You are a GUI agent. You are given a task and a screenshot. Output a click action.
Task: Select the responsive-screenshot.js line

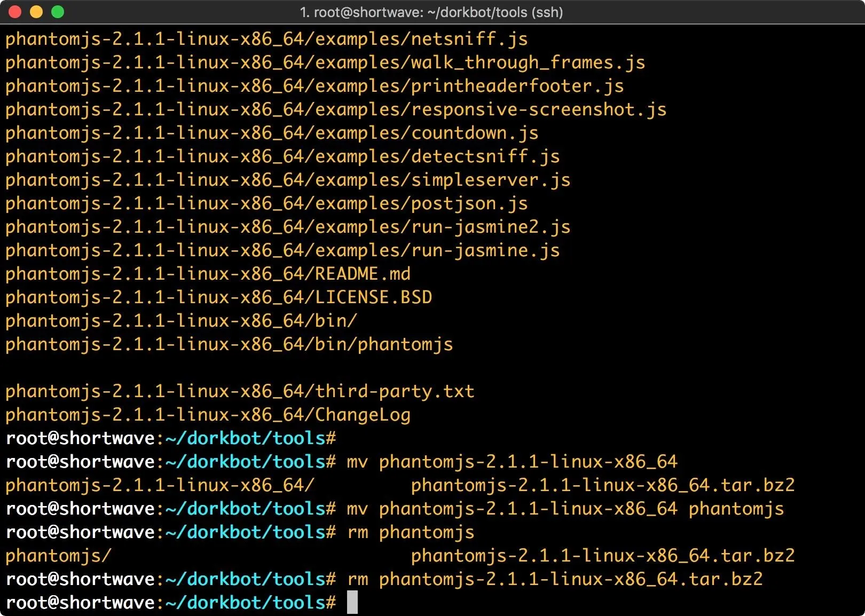tap(336, 109)
